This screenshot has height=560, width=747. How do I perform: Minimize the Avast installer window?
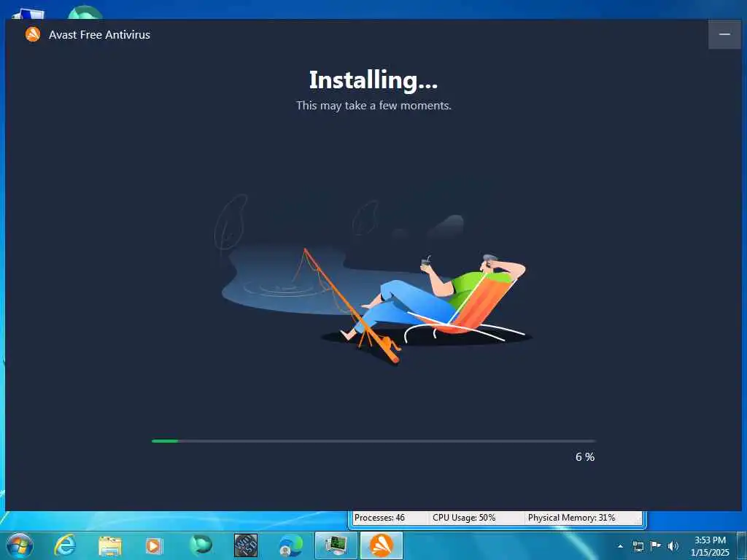pos(724,34)
